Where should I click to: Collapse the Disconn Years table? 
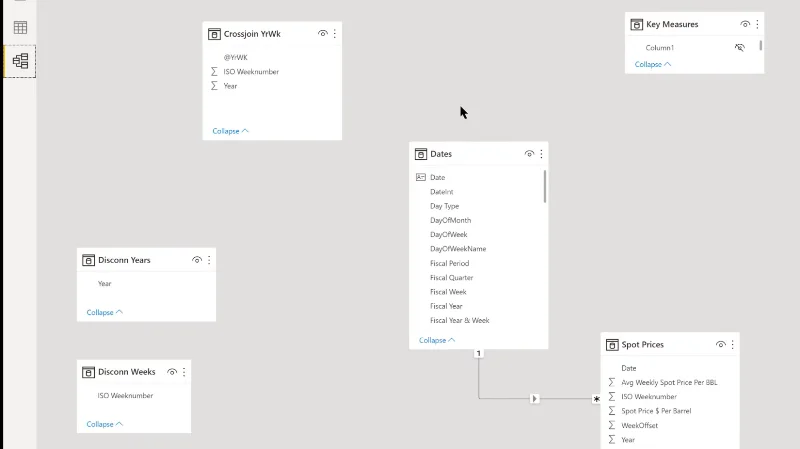point(105,312)
